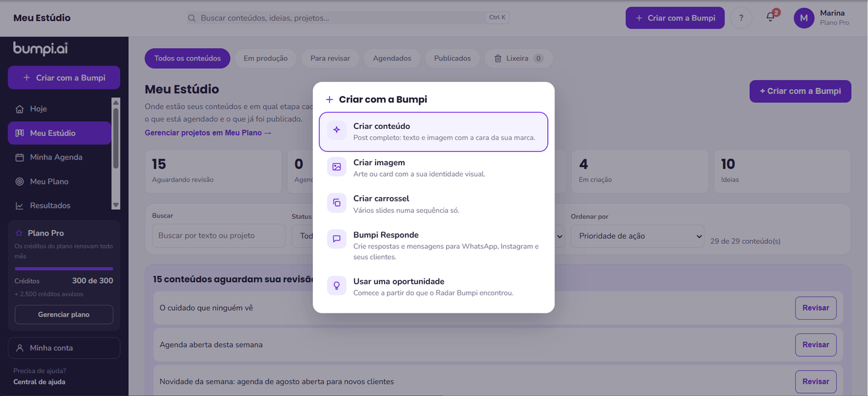This screenshot has height=396, width=868.
Task: Click the Plano Pro label under Marina
Action: [834, 23]
